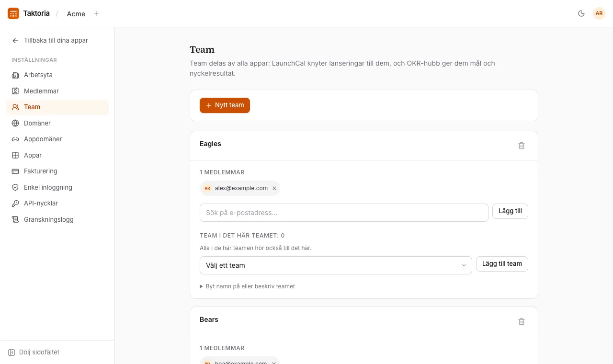Viewport: 613px width, 364px height.
Task: Delete the Bears team via trash icon
Action: 522,321
